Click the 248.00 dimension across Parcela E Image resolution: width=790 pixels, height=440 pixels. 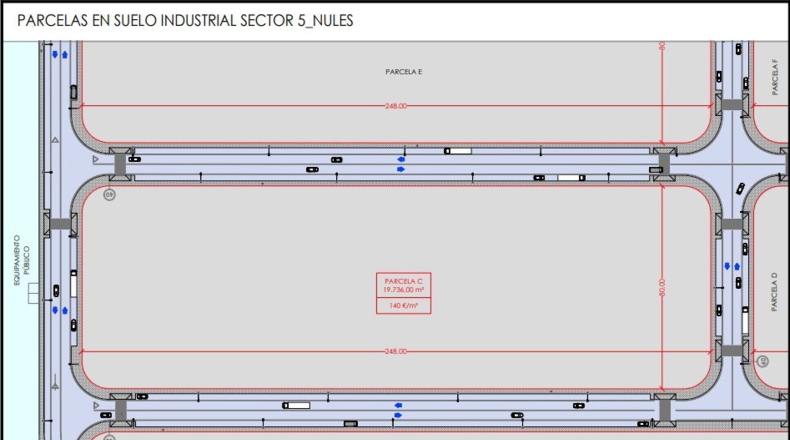396,106
